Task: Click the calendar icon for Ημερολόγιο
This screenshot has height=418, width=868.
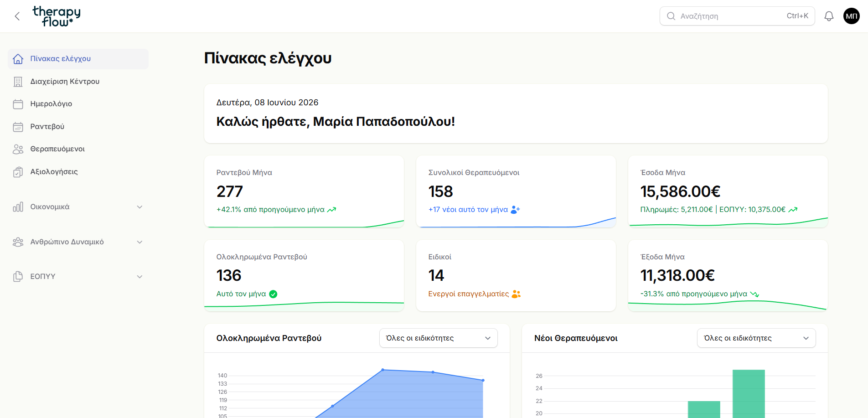Action: pos(18,104)
